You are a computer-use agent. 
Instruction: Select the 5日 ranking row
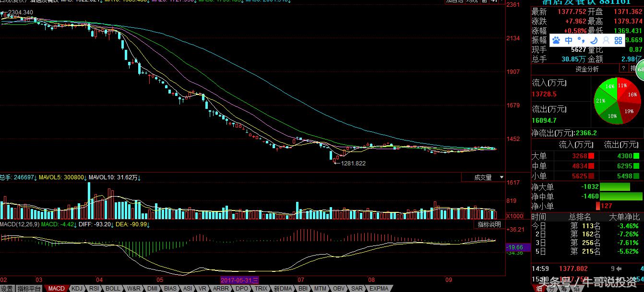[586, 251]
